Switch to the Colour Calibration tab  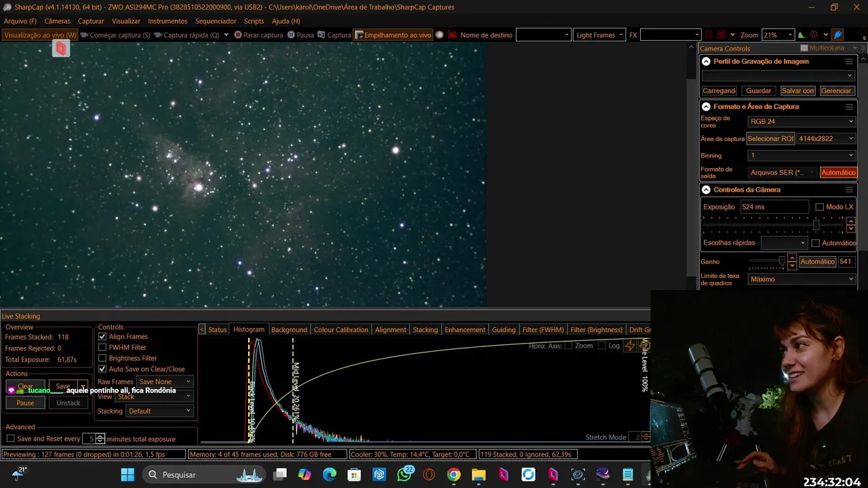click(341, 329)
